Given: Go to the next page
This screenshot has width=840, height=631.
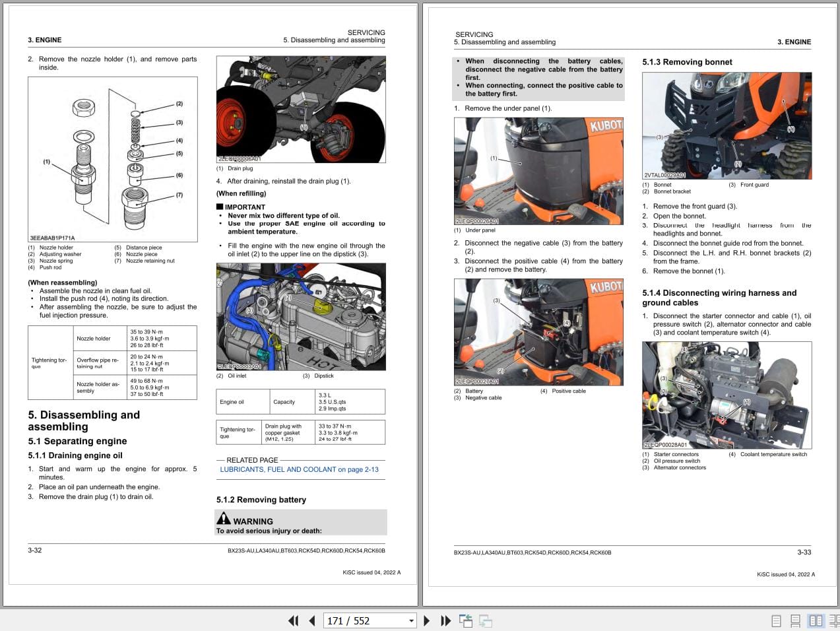Looking at the screenshot, I should 426,621.
